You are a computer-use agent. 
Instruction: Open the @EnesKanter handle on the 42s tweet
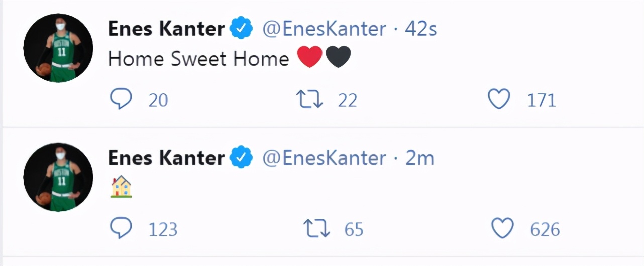click(x=324, y=29)
